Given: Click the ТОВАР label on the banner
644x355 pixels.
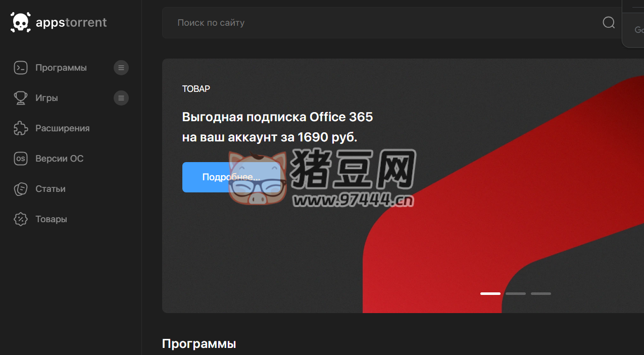Looking at the screenshot, I should click(x=196, y=88).
